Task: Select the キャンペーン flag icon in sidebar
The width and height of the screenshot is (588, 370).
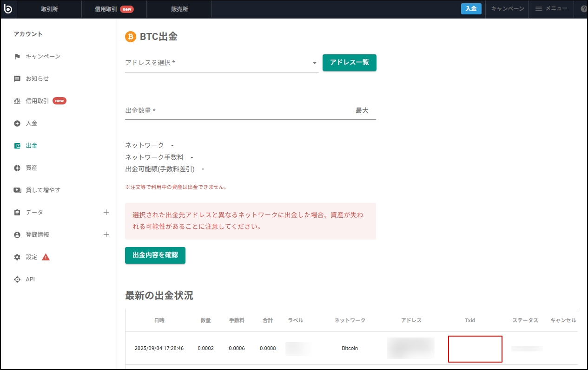Action: click(17, 56)
